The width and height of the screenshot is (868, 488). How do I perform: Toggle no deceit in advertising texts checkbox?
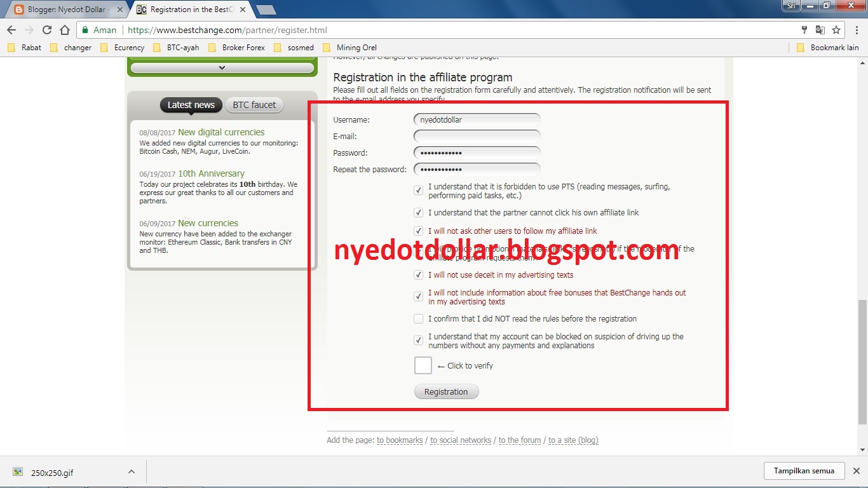pyautogui.click(x=418, y=275)
